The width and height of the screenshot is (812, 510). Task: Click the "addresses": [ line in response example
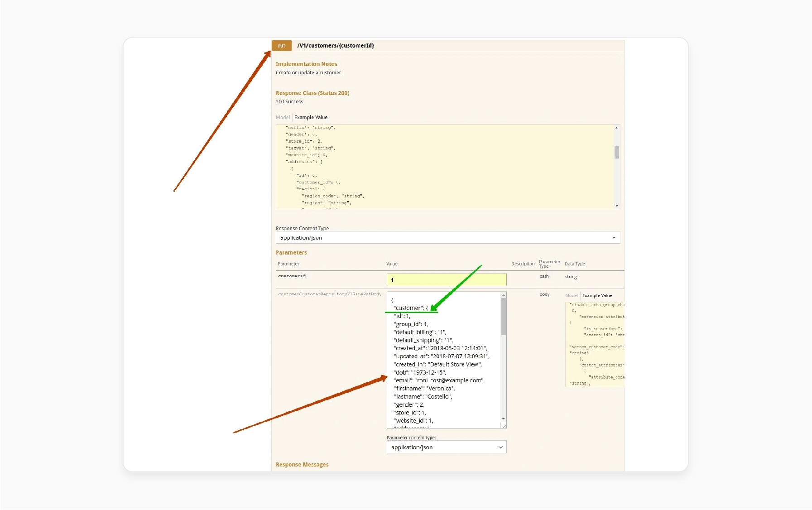[x=304, y=162]
